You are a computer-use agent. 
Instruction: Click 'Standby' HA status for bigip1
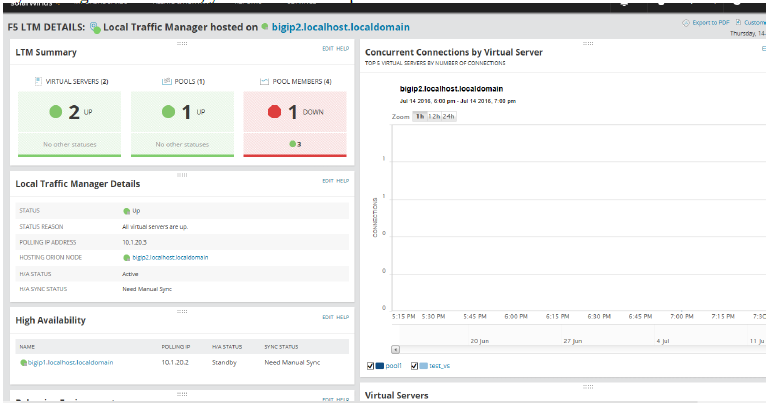point(224,362)
